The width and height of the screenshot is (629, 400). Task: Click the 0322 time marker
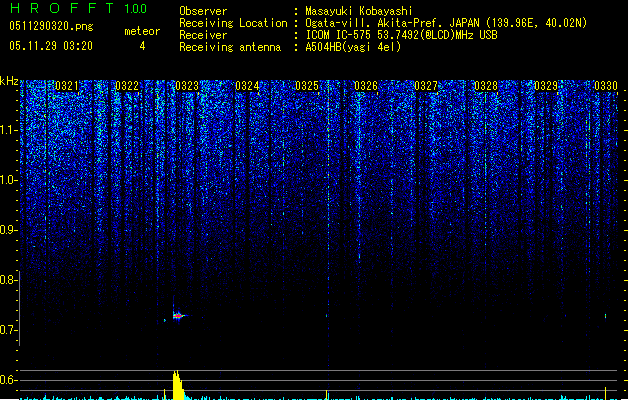127,86
